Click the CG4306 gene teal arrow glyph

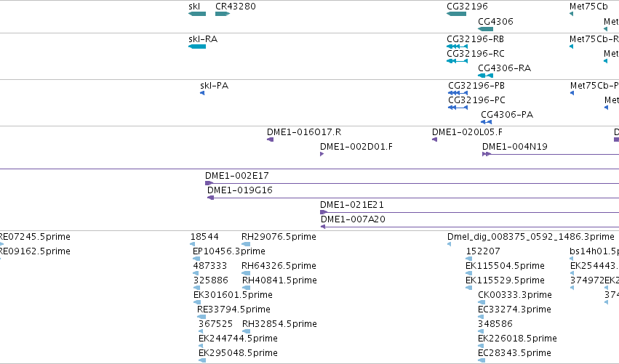[486, 29]
